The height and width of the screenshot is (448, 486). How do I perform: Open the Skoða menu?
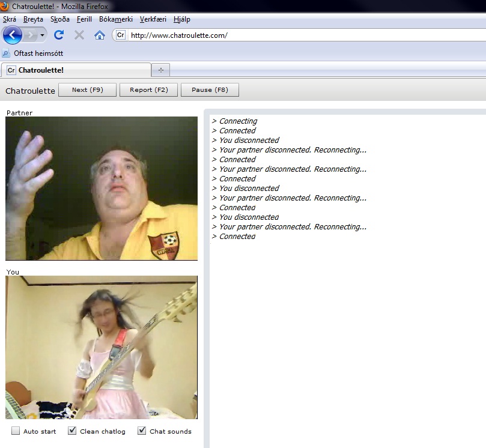click(x=60, y=19)
